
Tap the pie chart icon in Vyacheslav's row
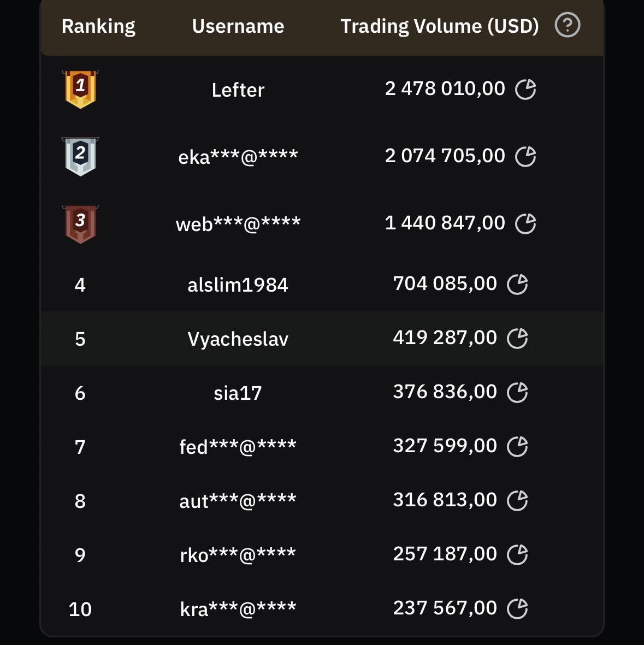pyautogui.click(x=517, y=338)
